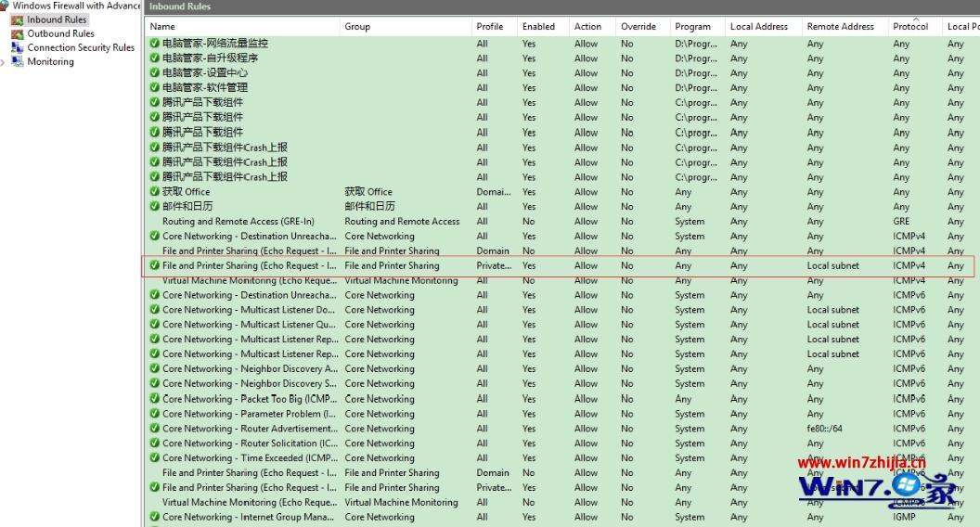Select Core Networking - Router Advertisement rule name

[250, 429]
